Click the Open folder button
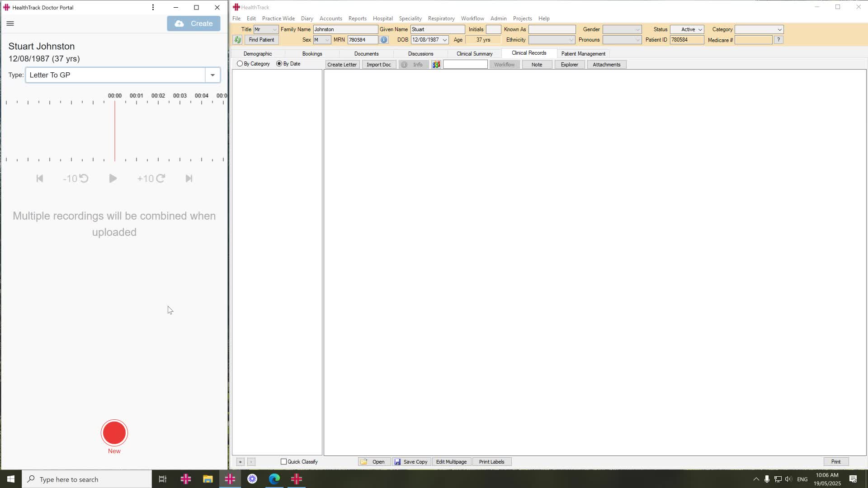The height and width of the screenshot is (488, 868). click(374, 462)
